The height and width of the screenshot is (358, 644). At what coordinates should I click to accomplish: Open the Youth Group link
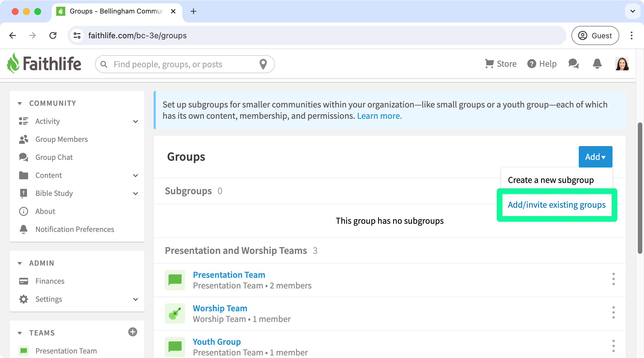[217, 342]
